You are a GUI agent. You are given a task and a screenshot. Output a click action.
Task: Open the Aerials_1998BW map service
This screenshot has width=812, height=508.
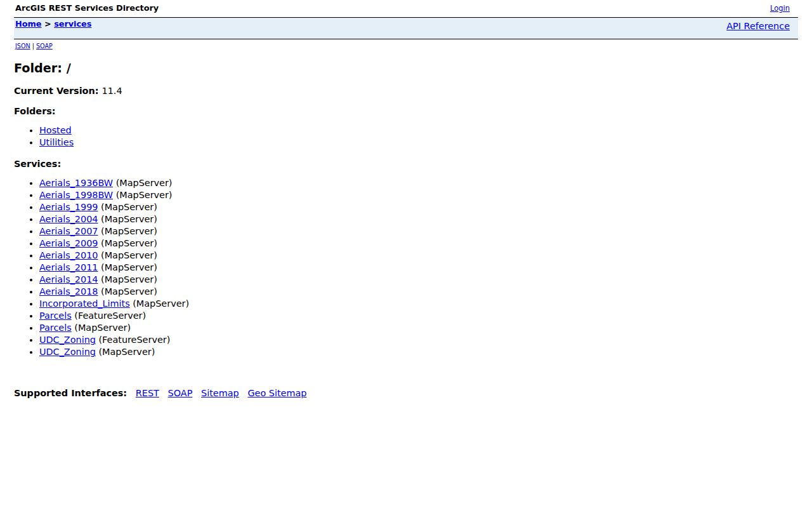tap(76, 195)
